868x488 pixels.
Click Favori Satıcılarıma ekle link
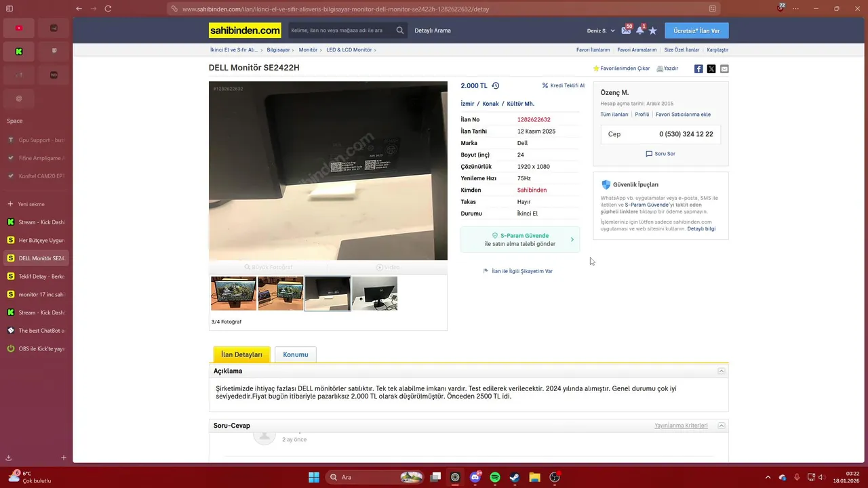point(683,115)
